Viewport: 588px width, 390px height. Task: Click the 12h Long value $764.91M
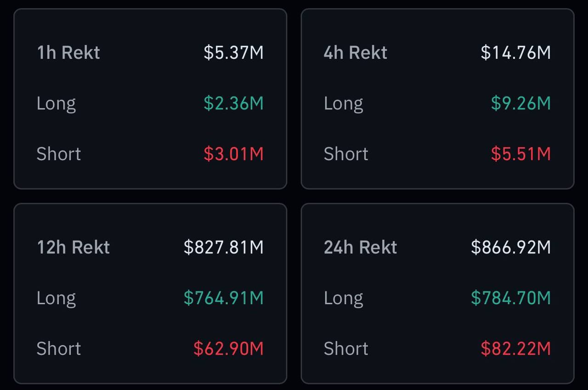click(x=223, y=298)
